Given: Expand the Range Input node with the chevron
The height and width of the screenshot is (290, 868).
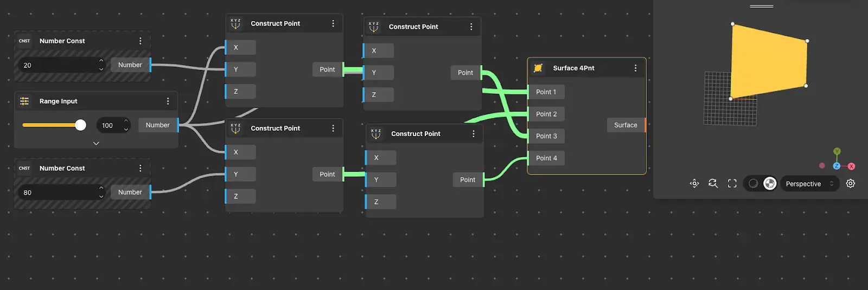Looking at the screenshot, I should pos(96,144).
